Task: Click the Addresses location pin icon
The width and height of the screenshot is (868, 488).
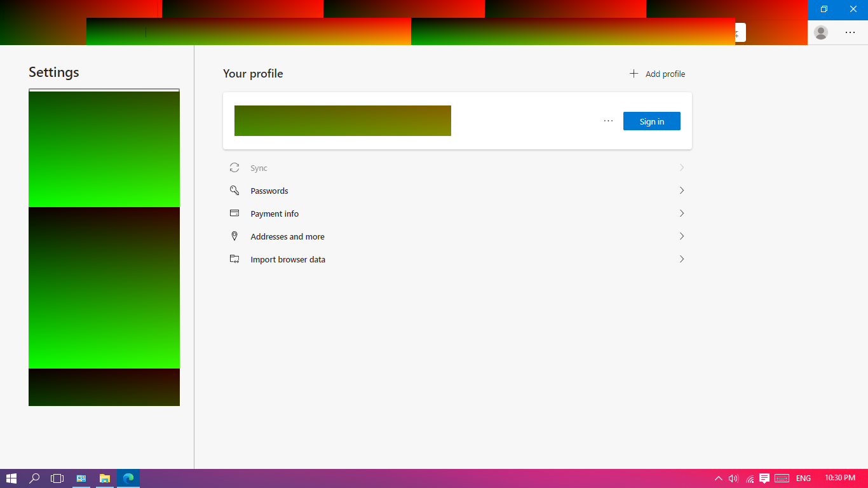Action: tap(234, 236)
